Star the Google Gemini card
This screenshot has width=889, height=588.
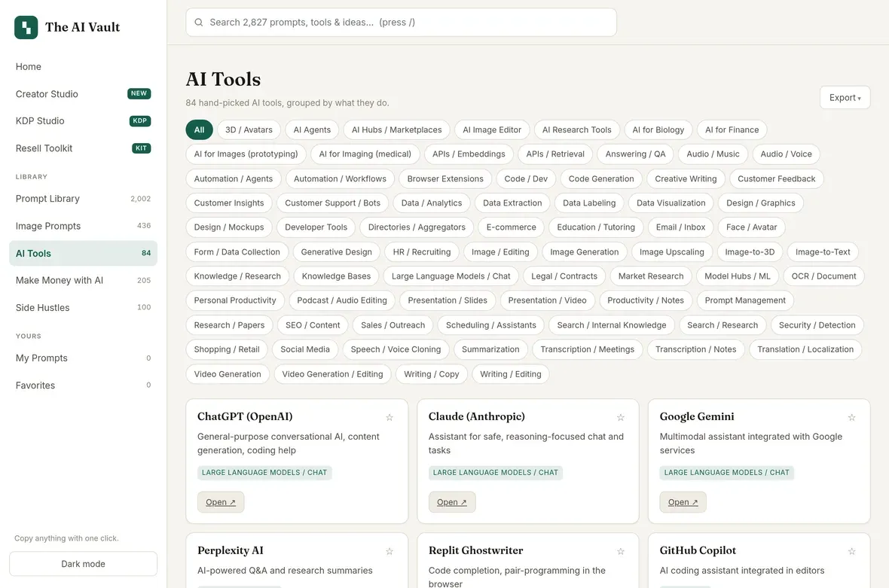pyautogui.click(x=851, y=418)
